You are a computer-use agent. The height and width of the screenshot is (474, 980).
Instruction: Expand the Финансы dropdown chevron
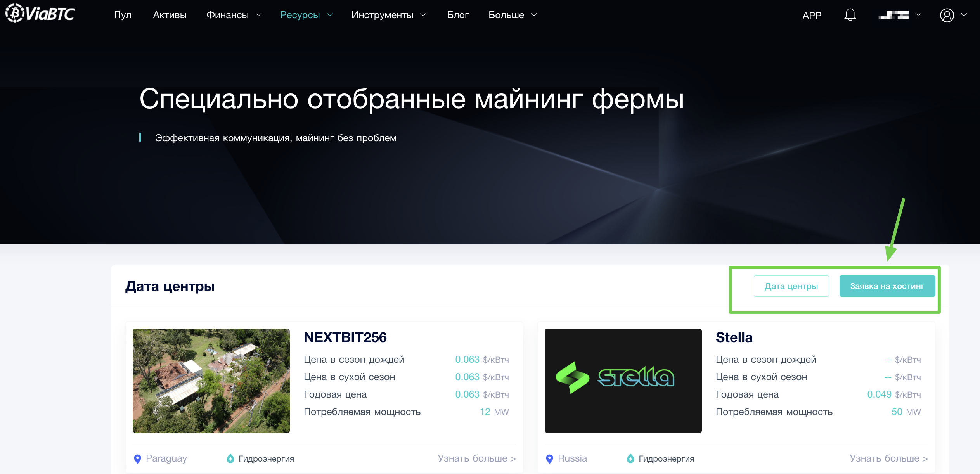pos(259,15)
